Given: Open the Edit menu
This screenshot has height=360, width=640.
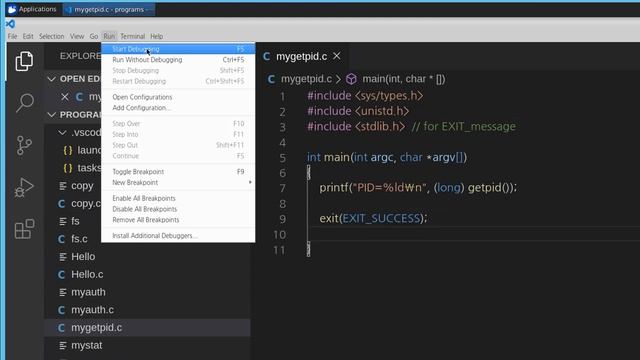Looking at the screenshot, I should pyautogui.click(x=28, y=36).
